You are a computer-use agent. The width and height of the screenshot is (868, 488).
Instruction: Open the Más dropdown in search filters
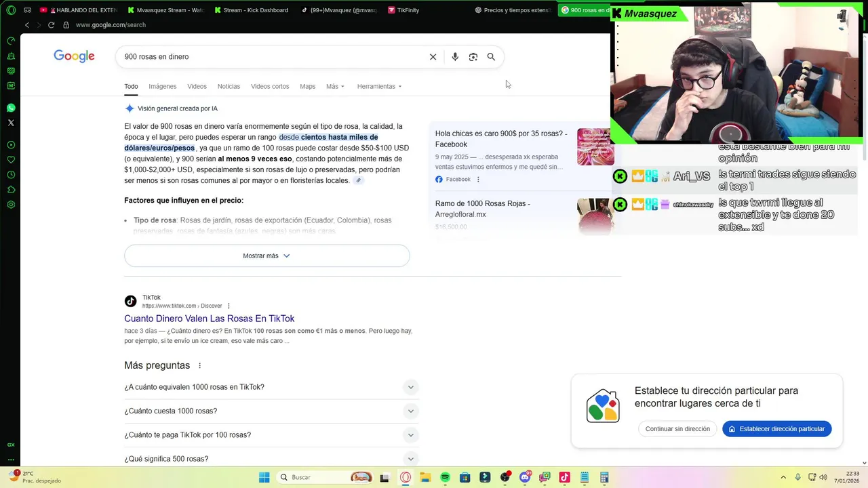(x=335, y=87)
